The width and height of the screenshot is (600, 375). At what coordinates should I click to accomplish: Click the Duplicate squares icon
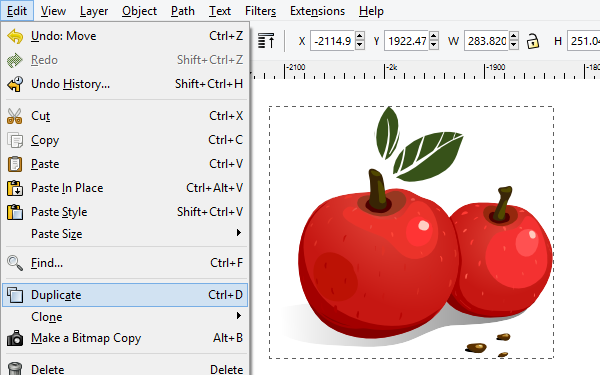[x=15, y=295]
